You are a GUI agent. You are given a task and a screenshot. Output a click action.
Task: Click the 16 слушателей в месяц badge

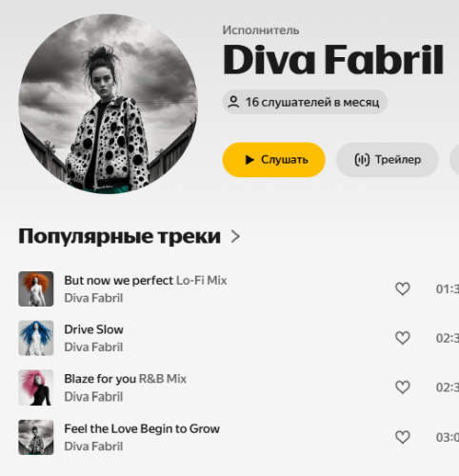(x=305, y=102)
